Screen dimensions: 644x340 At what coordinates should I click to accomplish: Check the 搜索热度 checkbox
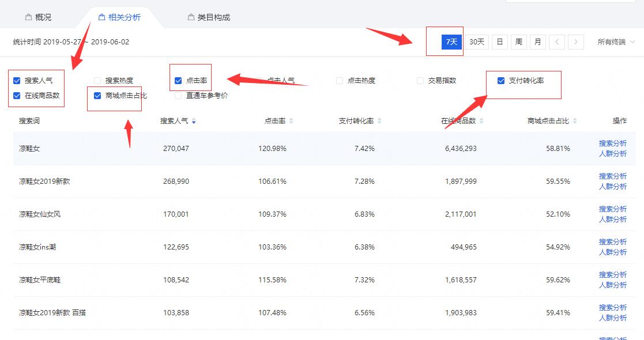point(97,81)
